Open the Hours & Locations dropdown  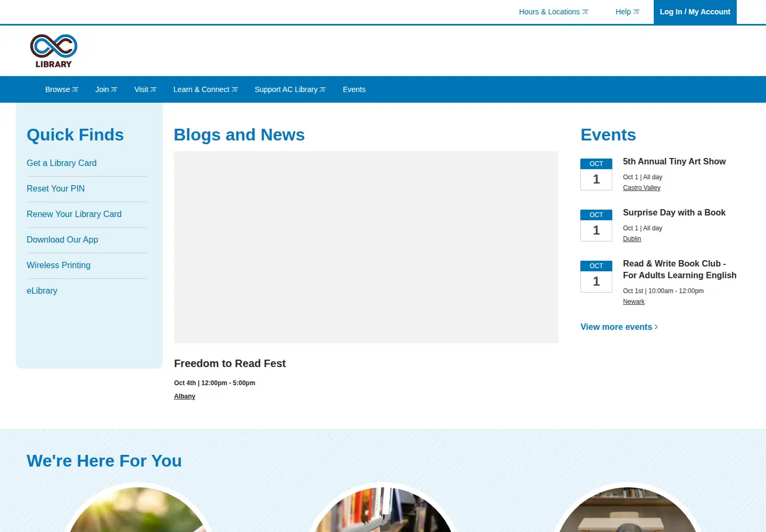tap(554, 12)
